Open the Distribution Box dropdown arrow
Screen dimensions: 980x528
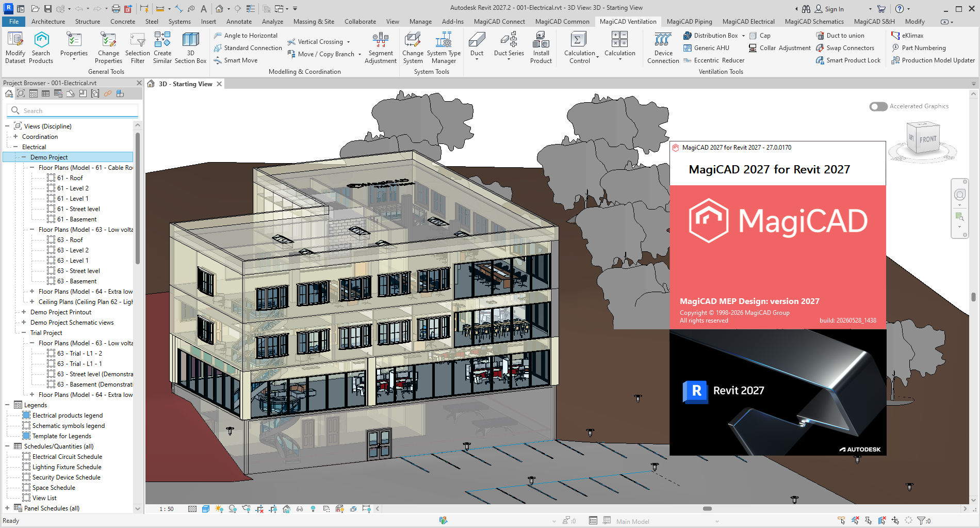click(x=743, y=36)
